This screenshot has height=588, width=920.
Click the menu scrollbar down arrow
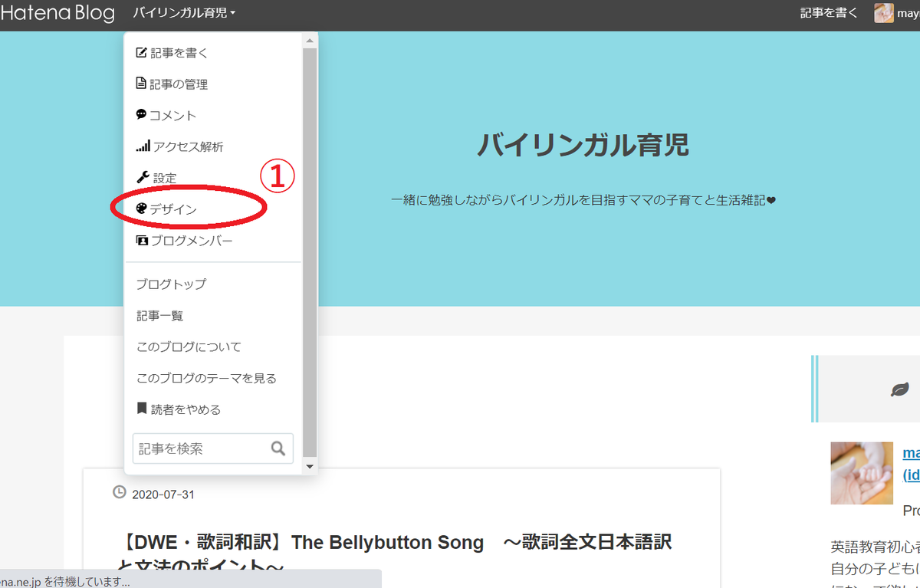[310, 465]
